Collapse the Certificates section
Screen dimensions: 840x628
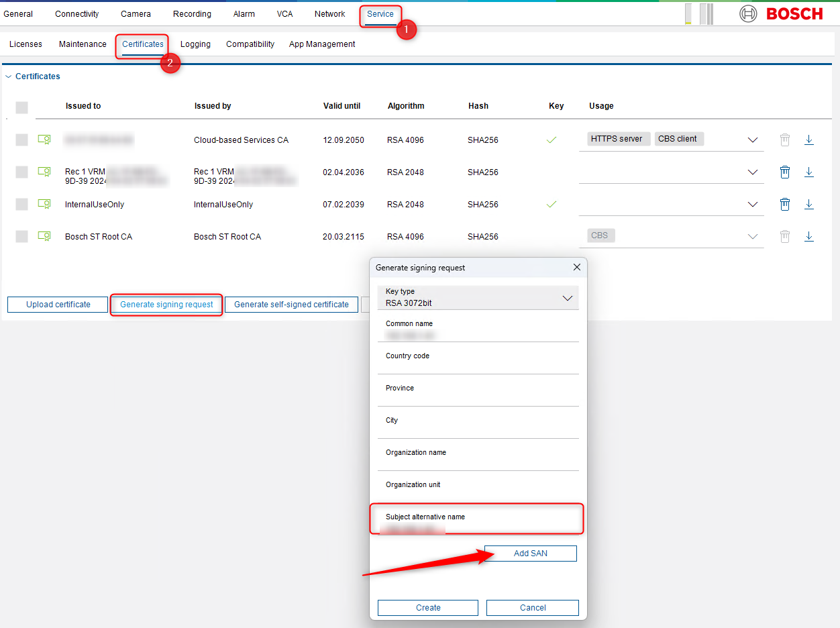tap(9, 76)
